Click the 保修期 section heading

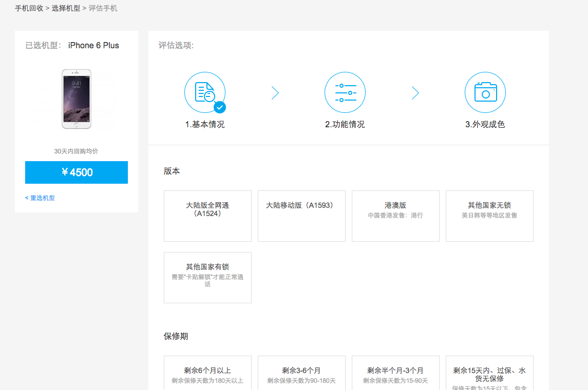point(176,337)
